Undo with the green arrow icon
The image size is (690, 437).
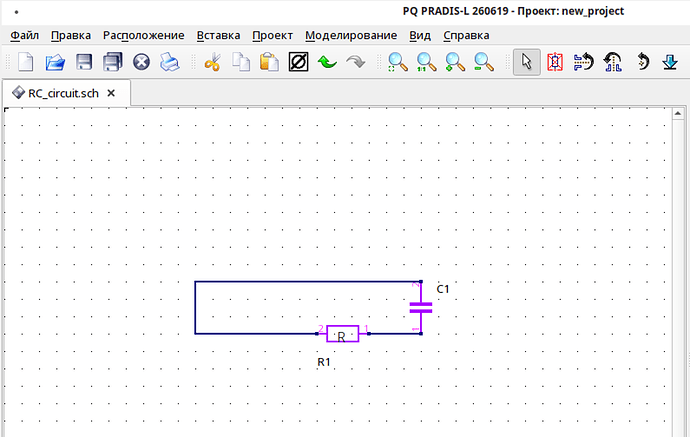pos(327,62)
